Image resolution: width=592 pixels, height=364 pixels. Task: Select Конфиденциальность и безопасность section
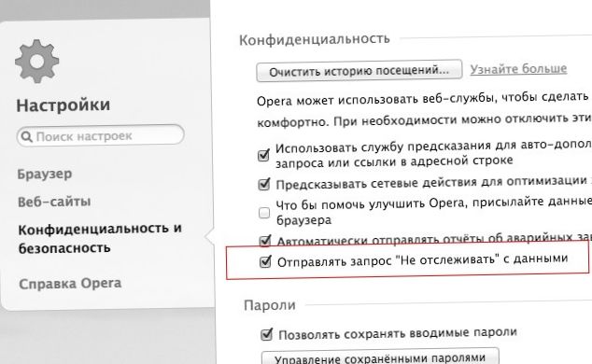(x=100, y=238)
